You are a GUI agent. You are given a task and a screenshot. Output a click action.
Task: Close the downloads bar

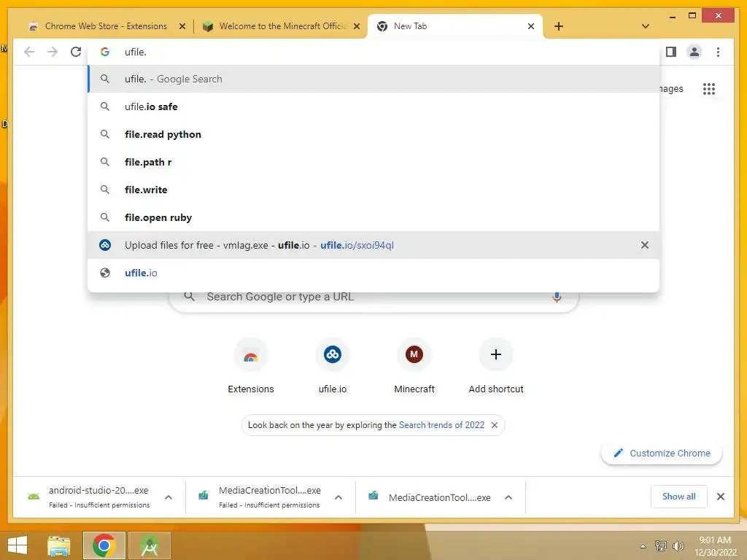coord(721,497)
